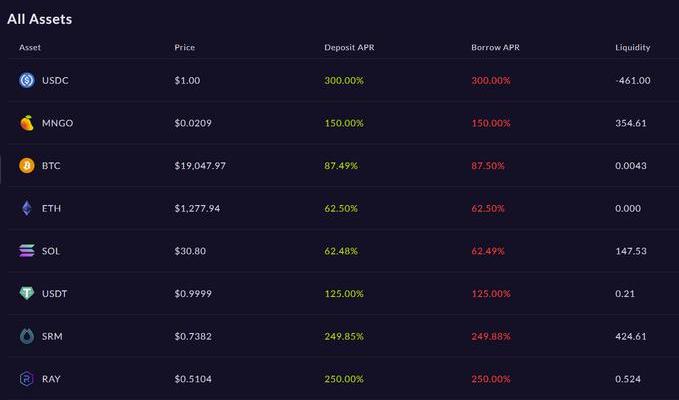This screenshot has width=679, height=400.
Task: Sort by the Liquidity column header
Action: (633, 47)
